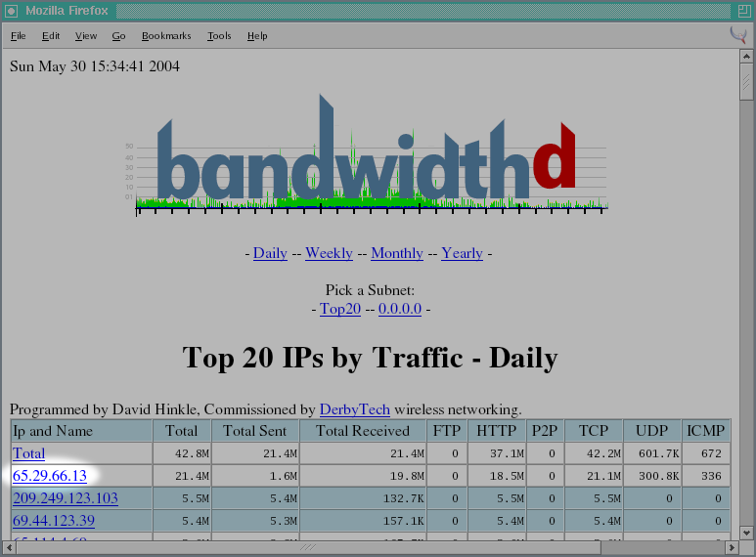
Task: Open the 65.29.66.13 IP link
Action: (50, 476)
